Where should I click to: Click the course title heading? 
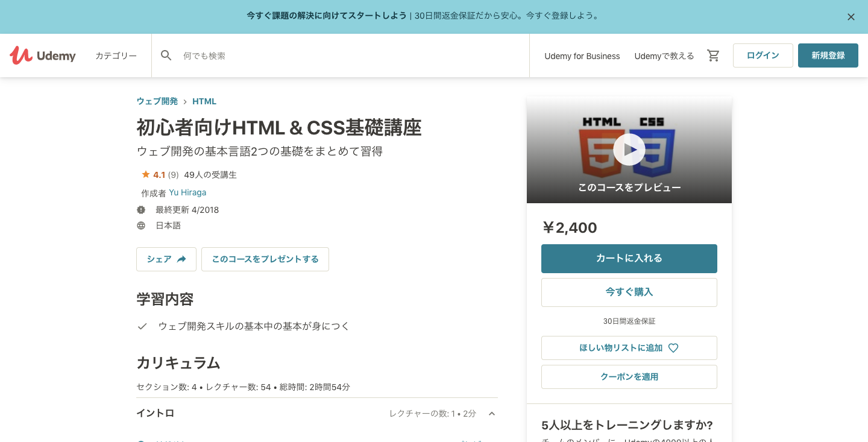279,128
